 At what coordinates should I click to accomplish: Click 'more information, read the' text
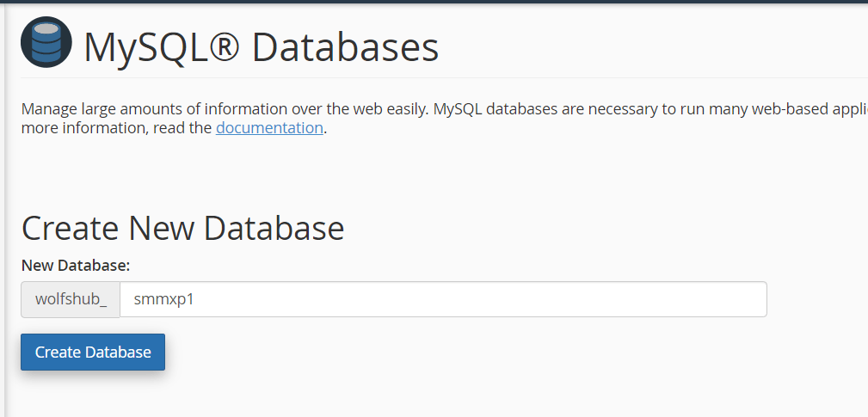[x=116, y=128]
